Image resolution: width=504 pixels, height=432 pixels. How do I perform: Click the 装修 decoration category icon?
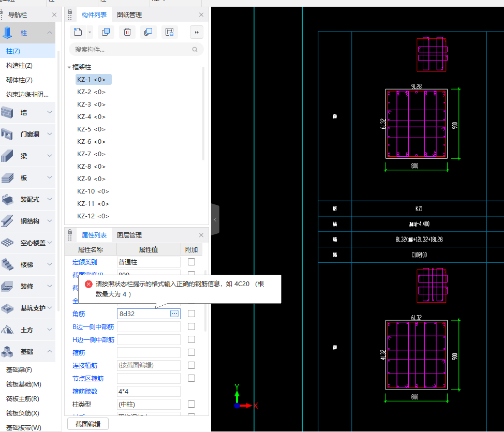tap(7, 286)
